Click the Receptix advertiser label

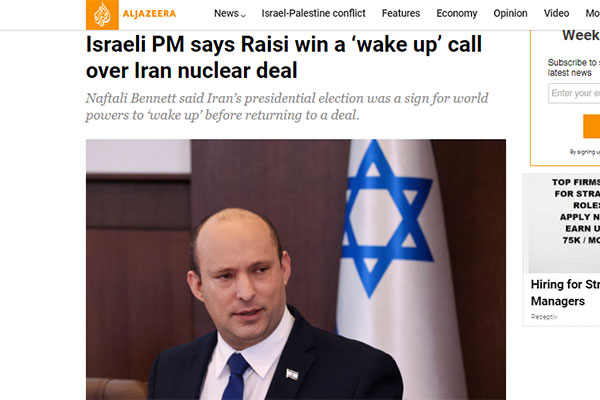click(544, 317)
